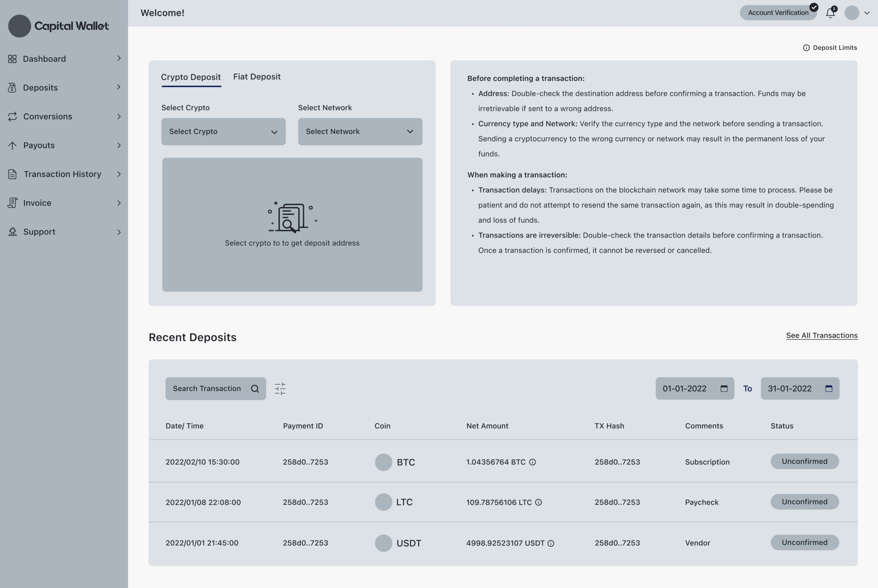This screenshot has height=588, width=878.
Task: Click the 31-01-2022 end date field
Action: [x=800, y=388]
